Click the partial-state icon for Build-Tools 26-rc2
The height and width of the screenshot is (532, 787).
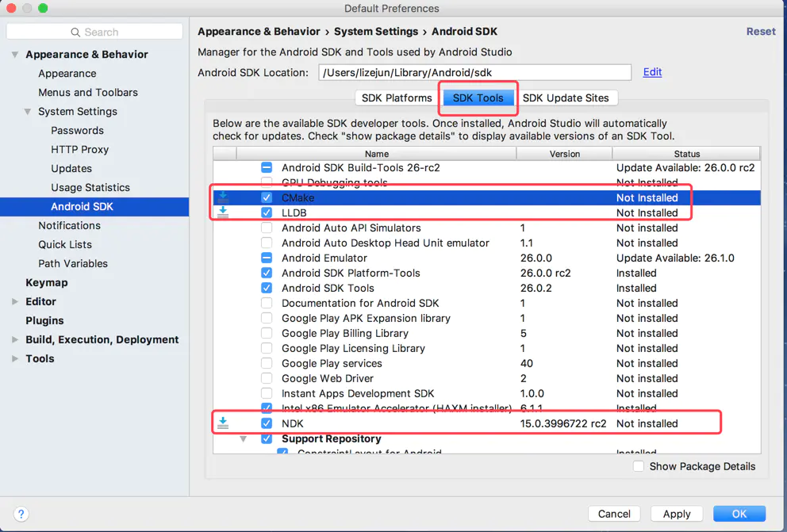(267, 167)
